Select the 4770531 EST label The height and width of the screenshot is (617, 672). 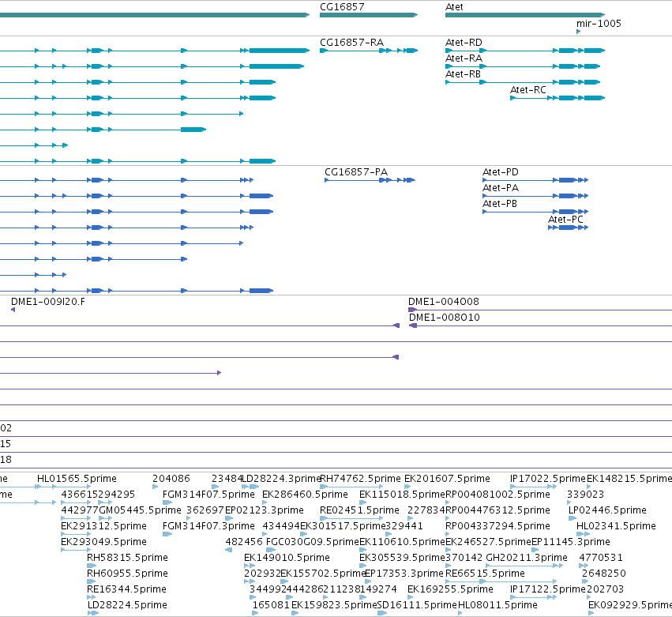coord(601,558)
